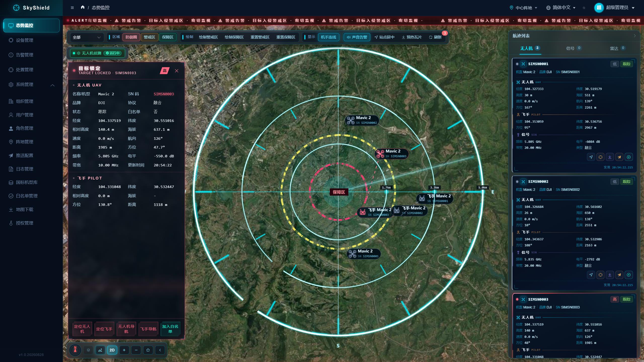Screen dimensions: 644x362
Task: Toggle the light/dark theme sun icon
Action: click(584, 8)
